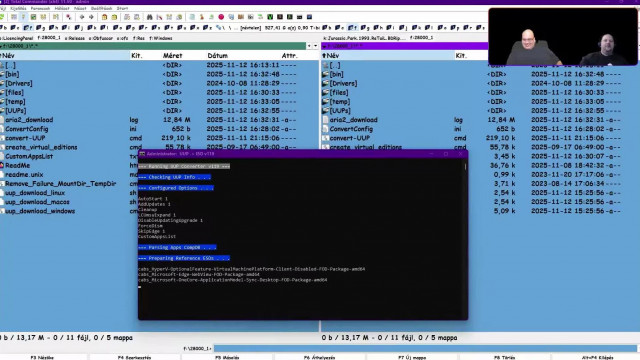
Task: Select drive k in right drive bar
Action: (416, 28)
